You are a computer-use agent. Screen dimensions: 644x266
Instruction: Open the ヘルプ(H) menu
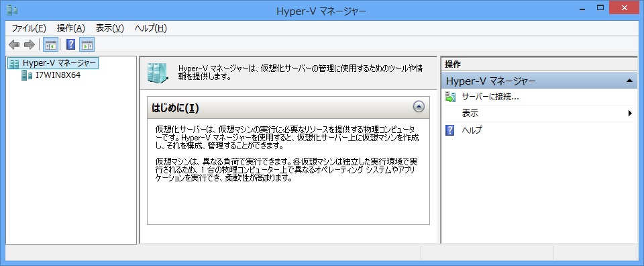click(x=151, y=28)
